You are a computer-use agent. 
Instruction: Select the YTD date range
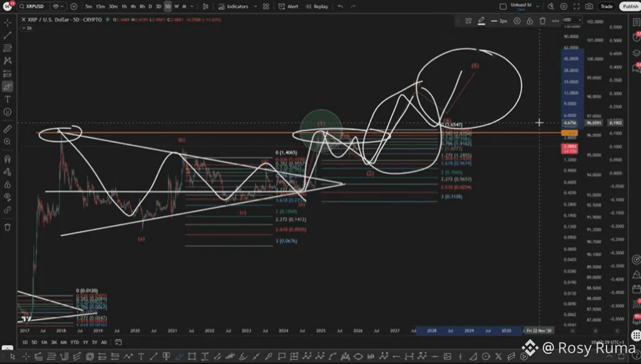coord(74,342)
